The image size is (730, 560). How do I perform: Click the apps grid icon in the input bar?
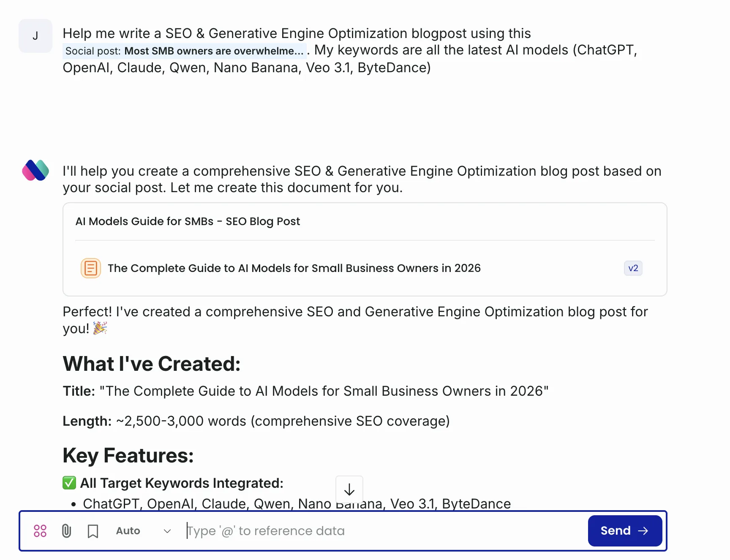point(40,531)
